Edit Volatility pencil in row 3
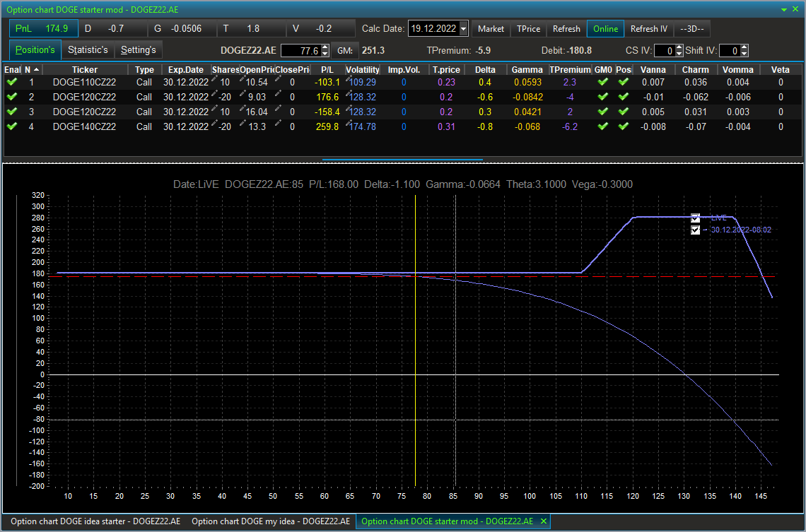806x532 pixels. (x=349, y=108)
